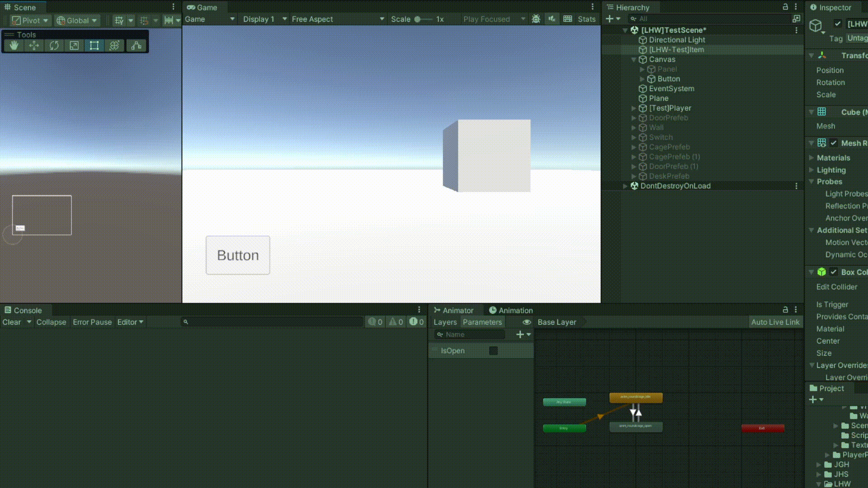Select the Move tool

(34, 46)
